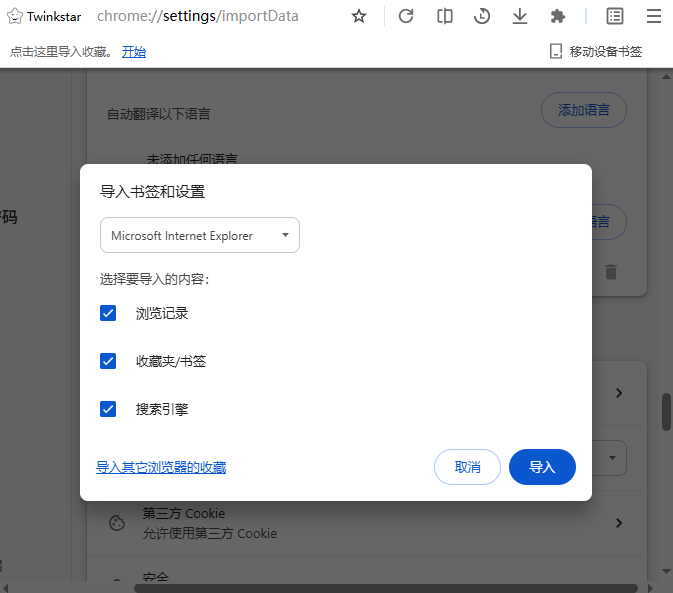Viewport: 673px width, 593px height.
Task: Open the split view icon
Action: 445,16
